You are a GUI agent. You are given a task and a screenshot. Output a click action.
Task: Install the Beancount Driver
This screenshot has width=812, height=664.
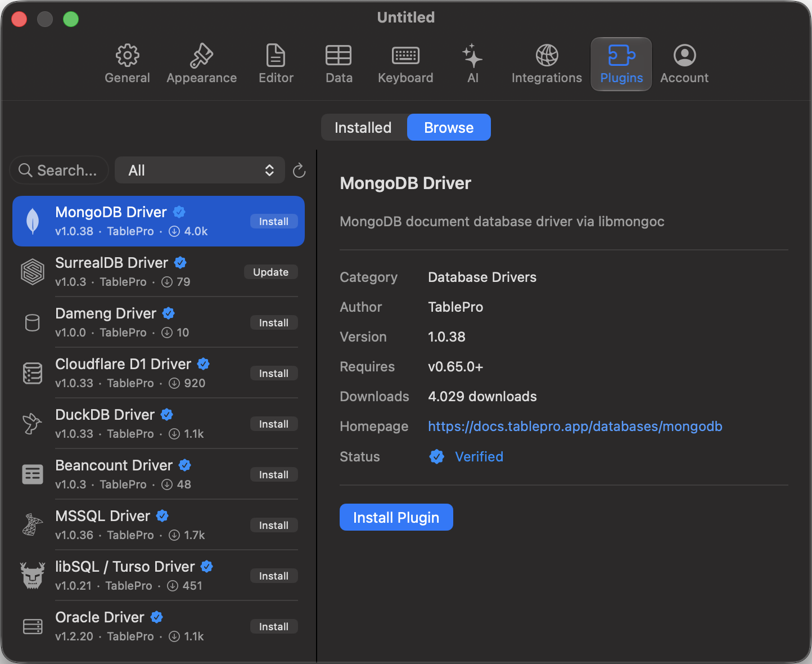(x=274, y=475)
